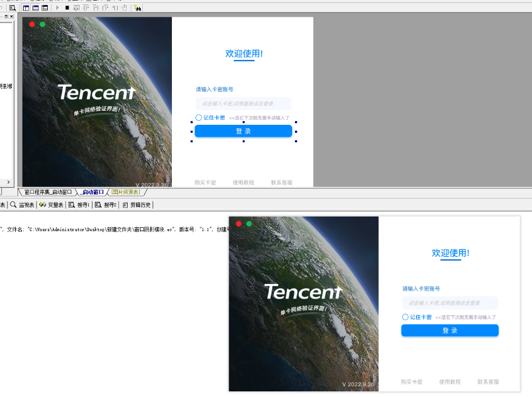Switch to the 窗口程序集_启动窗口 tab
This screenshot has height=397, width=532.
coord(49,192)
